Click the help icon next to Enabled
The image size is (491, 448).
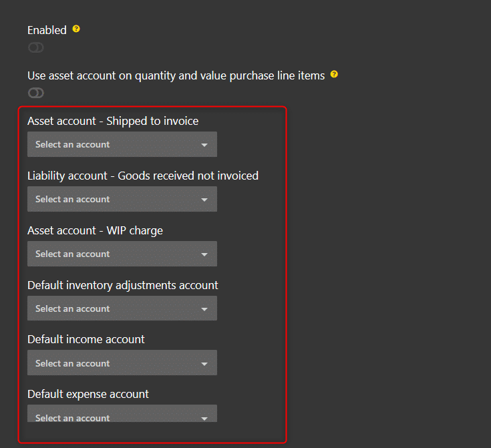click(x=76, y=29)
